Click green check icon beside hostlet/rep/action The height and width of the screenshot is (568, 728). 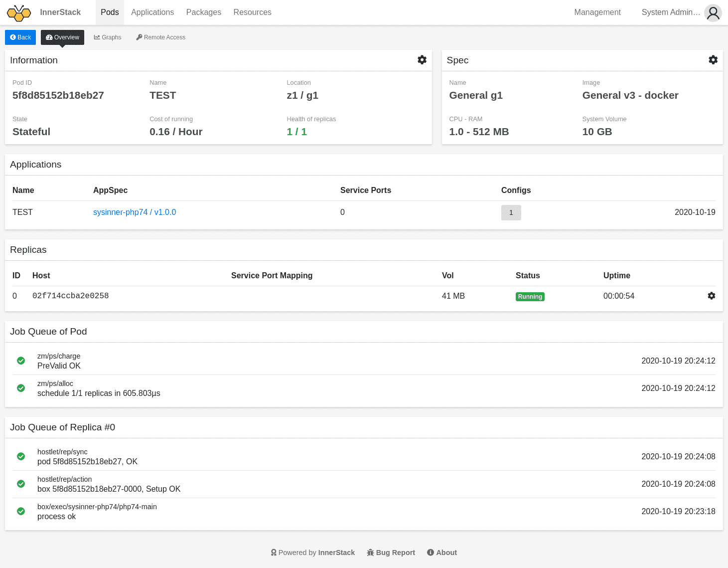(x=21, y=484)
